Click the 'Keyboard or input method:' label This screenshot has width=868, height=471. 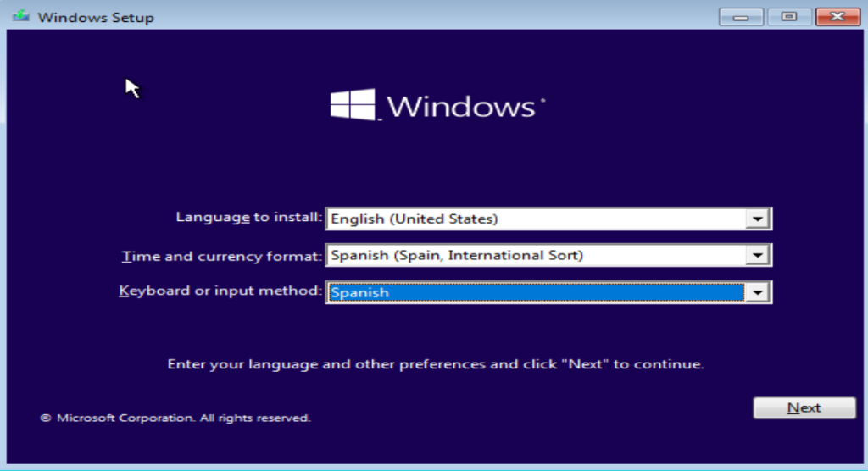click(x=220, y=291)
